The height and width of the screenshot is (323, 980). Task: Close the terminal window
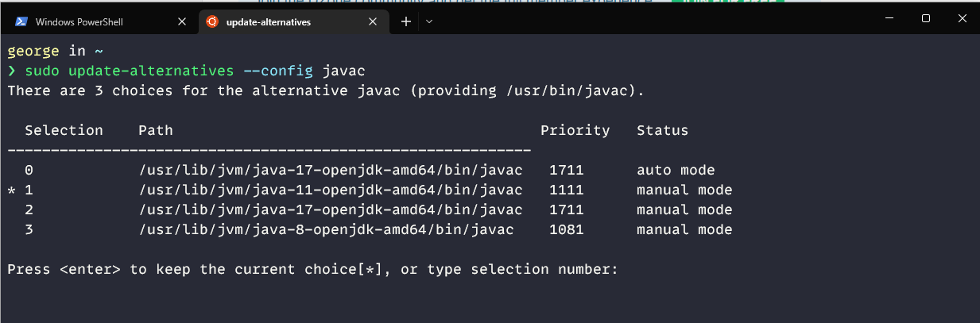(963, 18)
